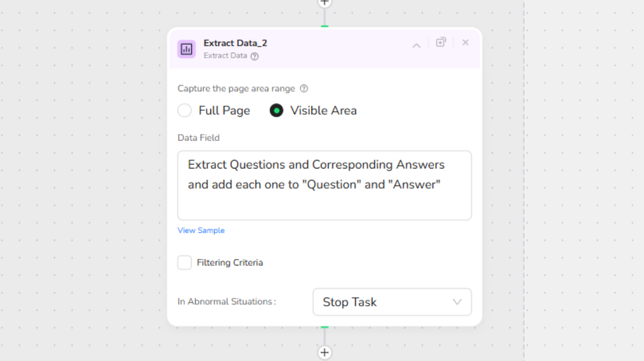Image resolution: width=644 pixels, height=361 pixels.
Task: Collapse the Extract Data_2 card with the chevron
Action: click(416, 46)
